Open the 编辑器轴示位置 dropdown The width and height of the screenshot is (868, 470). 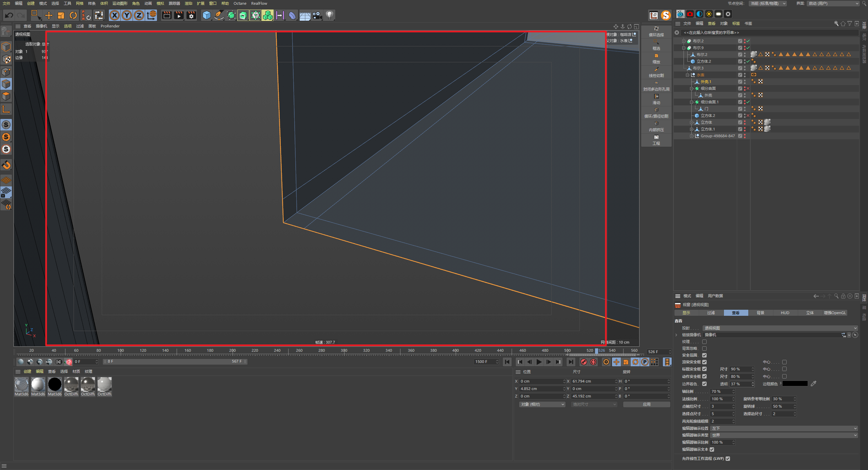(784, 428)
